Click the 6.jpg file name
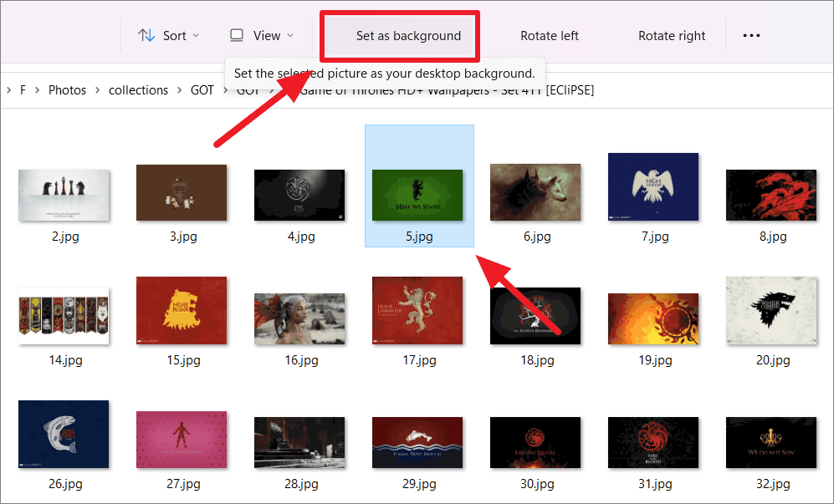This screenshot has width=834, height=504. click(537, 237)
